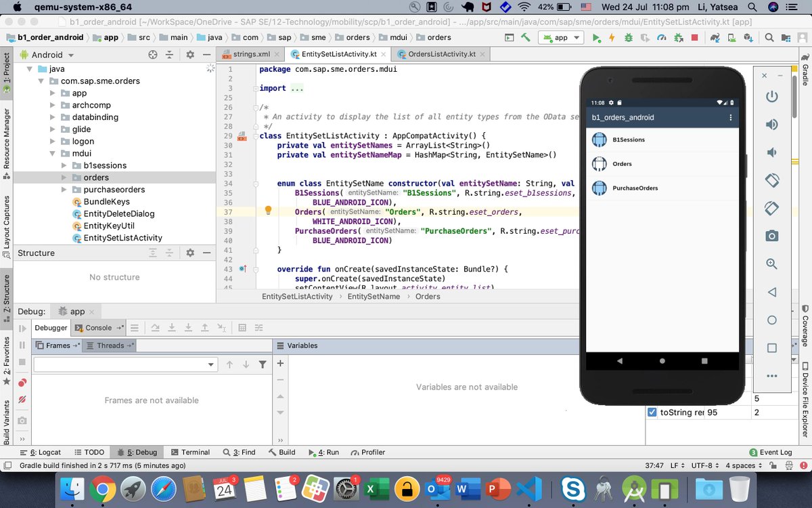Open the AVD Manager icon
The image size is (812, 508).
click(x=731, y=38)
